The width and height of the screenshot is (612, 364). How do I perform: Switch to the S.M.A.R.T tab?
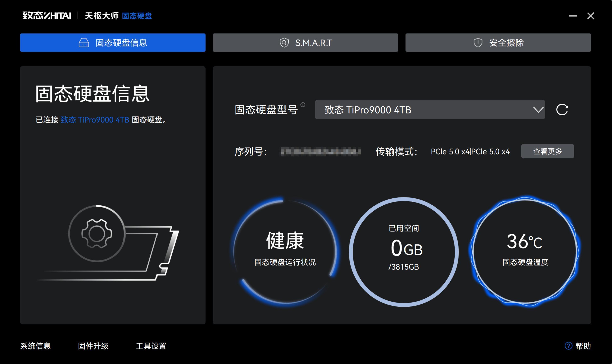[x=305, y=43]
